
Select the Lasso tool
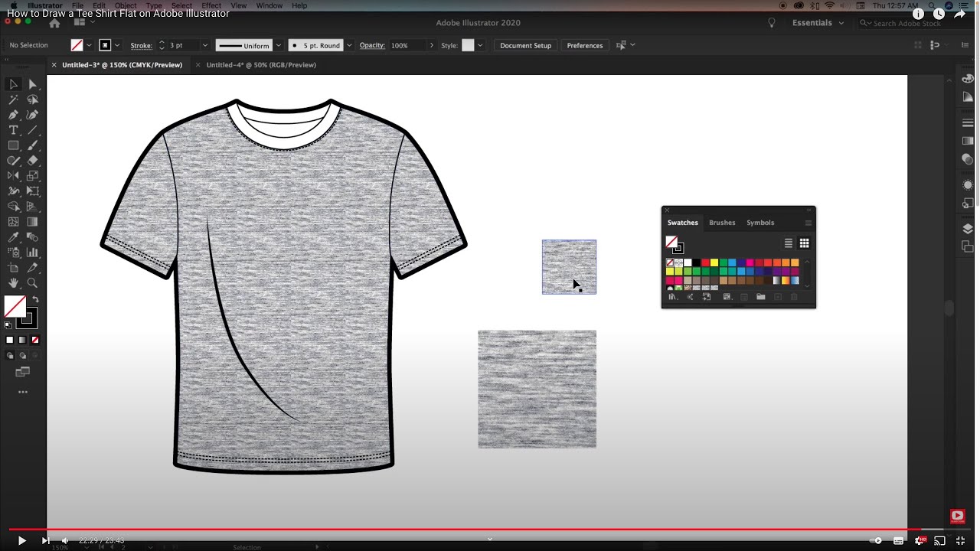pyautogui.click(x=32, y=99)
